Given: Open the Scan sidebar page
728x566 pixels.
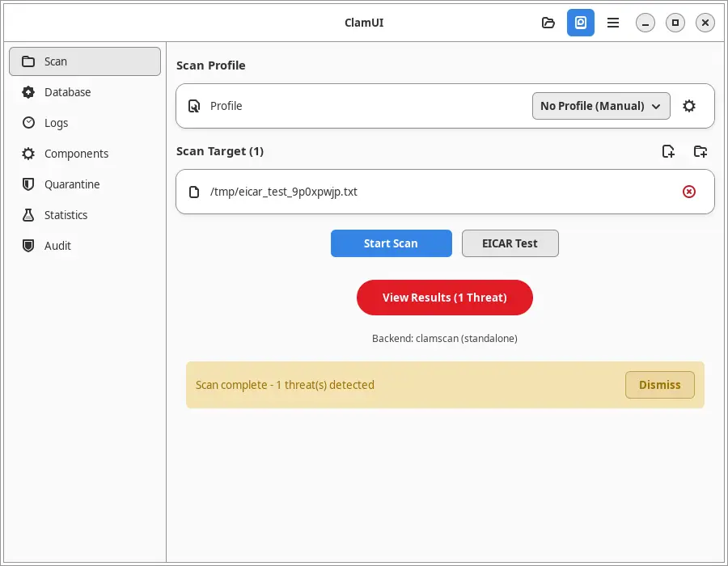Looking at the screenshot, I should tap(85, 61).
